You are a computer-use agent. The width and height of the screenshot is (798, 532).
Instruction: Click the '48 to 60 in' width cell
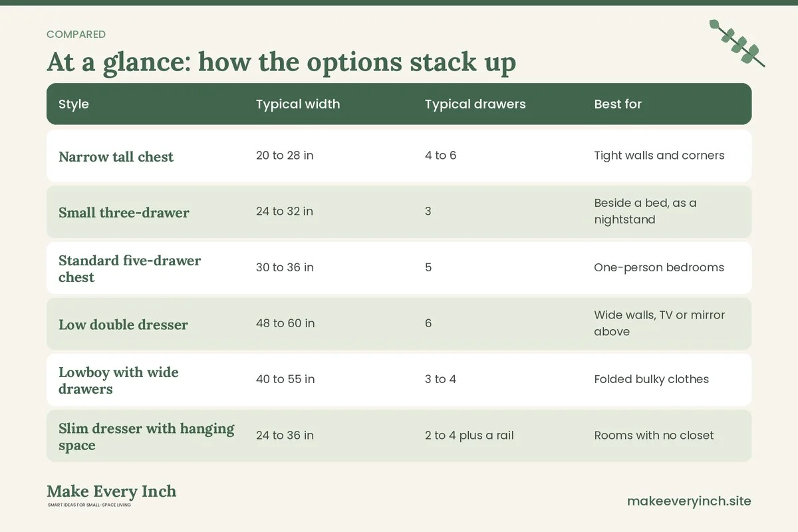click(285, 323)
